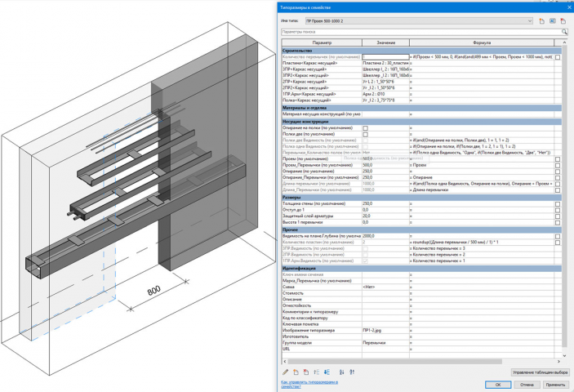Collapse the Несущие конструкции group header
Viewport: 574px width, 392px height.
(x=421, y=122)
